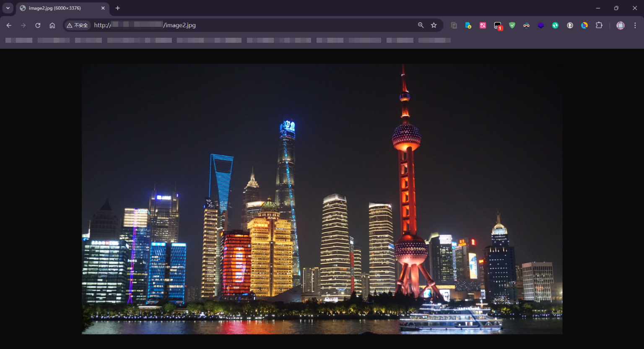
Task: Open the blue document download extension
Action: 468,25
